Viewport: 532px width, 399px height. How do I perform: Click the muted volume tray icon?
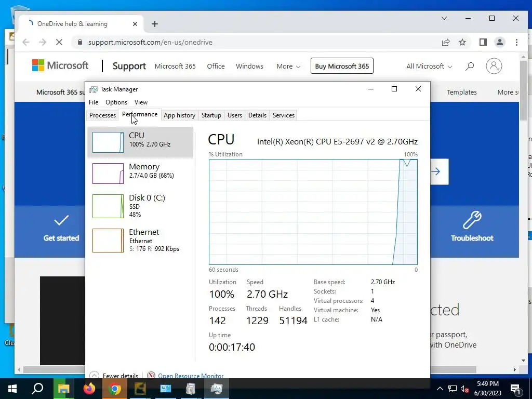click(464, 389)
